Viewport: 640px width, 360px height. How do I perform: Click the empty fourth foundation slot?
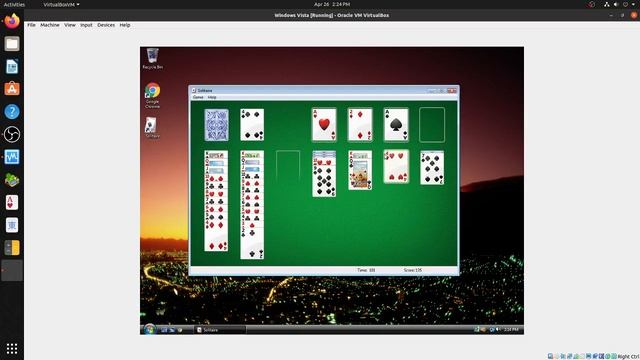click(x=432, y=125)
